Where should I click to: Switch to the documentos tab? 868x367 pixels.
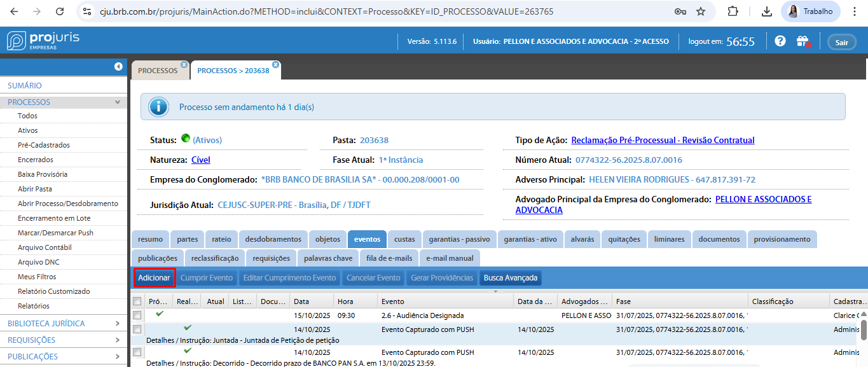pyautogui.click(x=719, y=239)
